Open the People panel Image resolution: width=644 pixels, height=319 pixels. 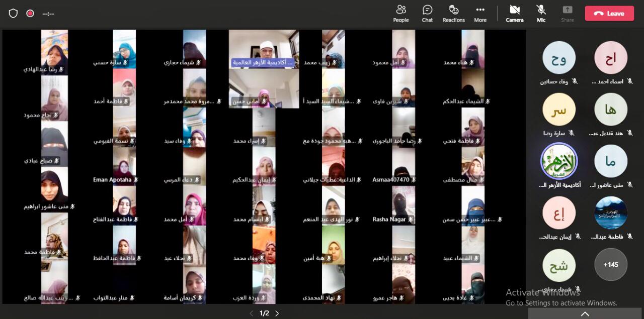(400, 14)
